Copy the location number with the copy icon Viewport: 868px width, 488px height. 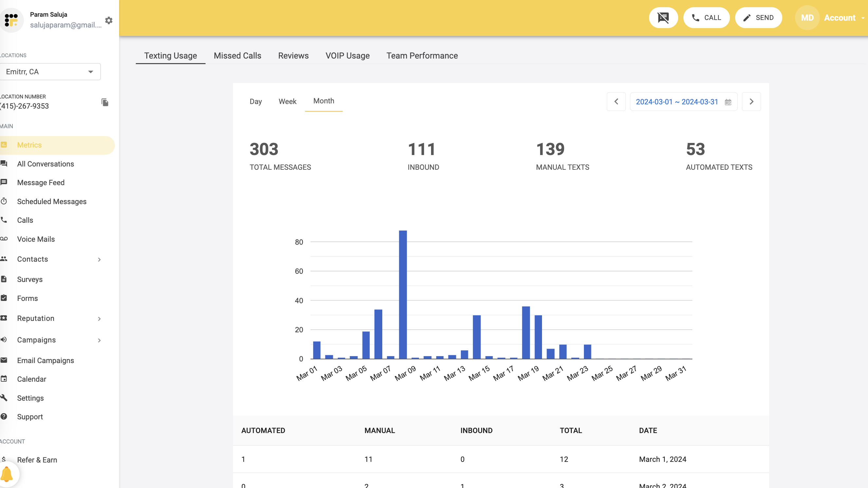[x=104, y=102]
